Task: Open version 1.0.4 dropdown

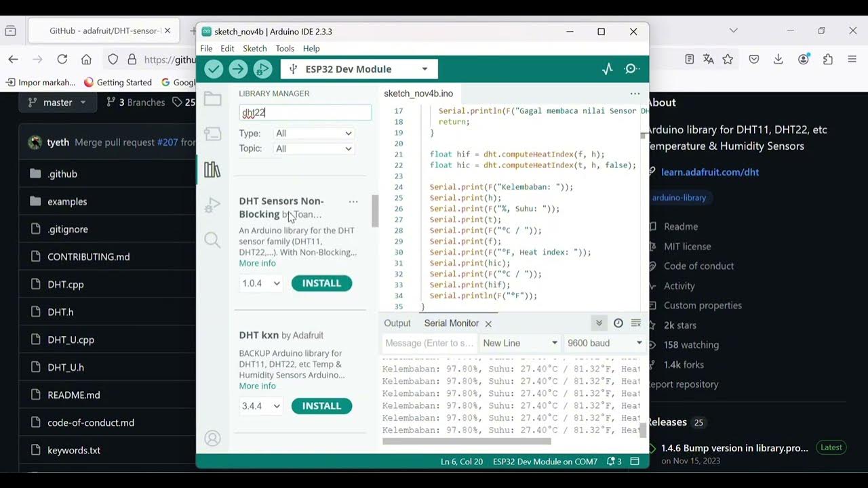Action: click(261, 283)
